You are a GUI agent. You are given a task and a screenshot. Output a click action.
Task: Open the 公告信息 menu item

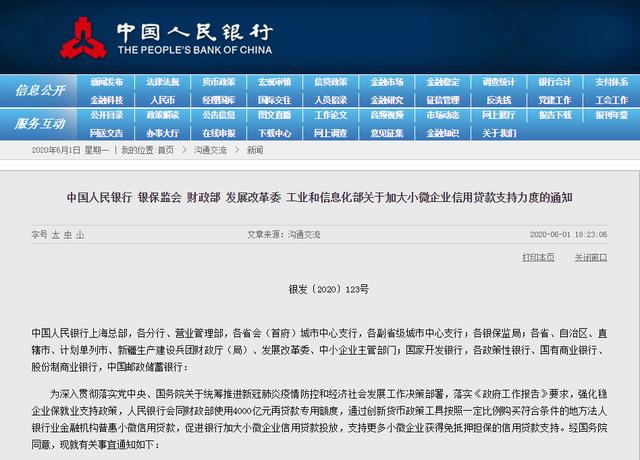tap(219, 115)
